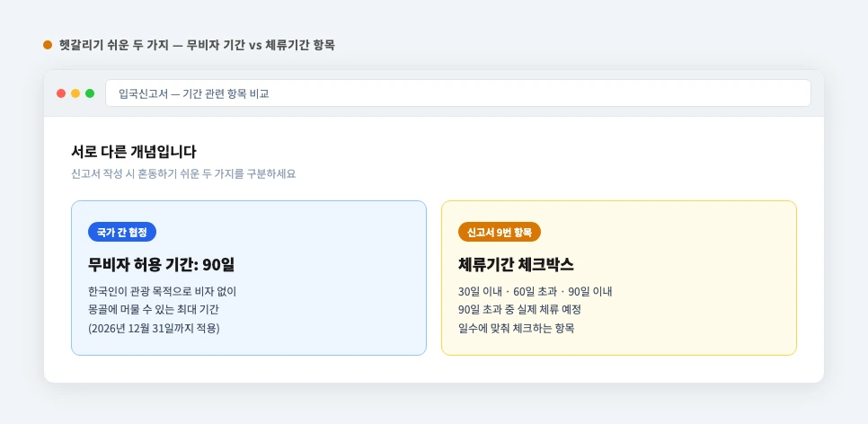Click the line 30일 이내 · 60일 초과 · 90일 이내
Screen dimensions: 868x424
click(535, 292)
